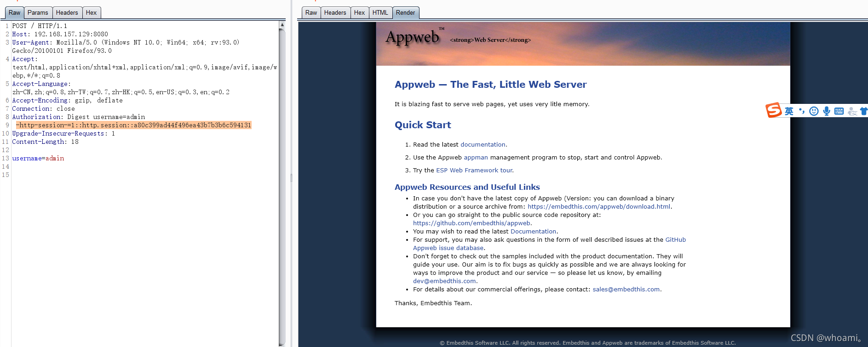Open embedthis.com download.html link
The height and width of the screenshot is (347, 868).
599,206
